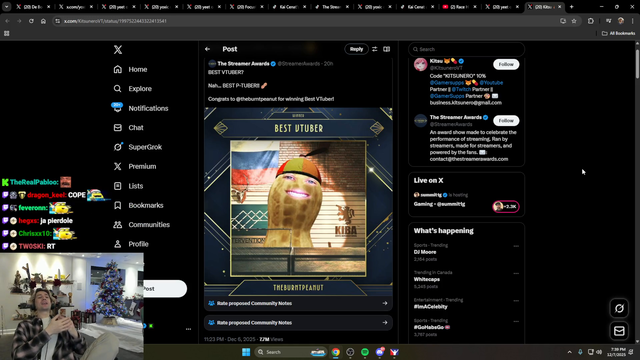This screenshot has width=640, height=360.
Task: Switch to The Streamer Awards browser tab
Action: [x=332, y=7]
